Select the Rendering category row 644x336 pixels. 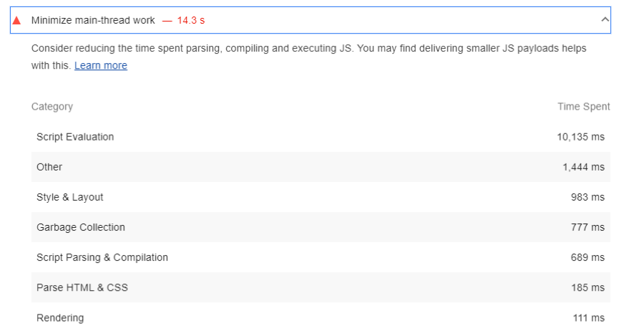[x=60, y=317]
